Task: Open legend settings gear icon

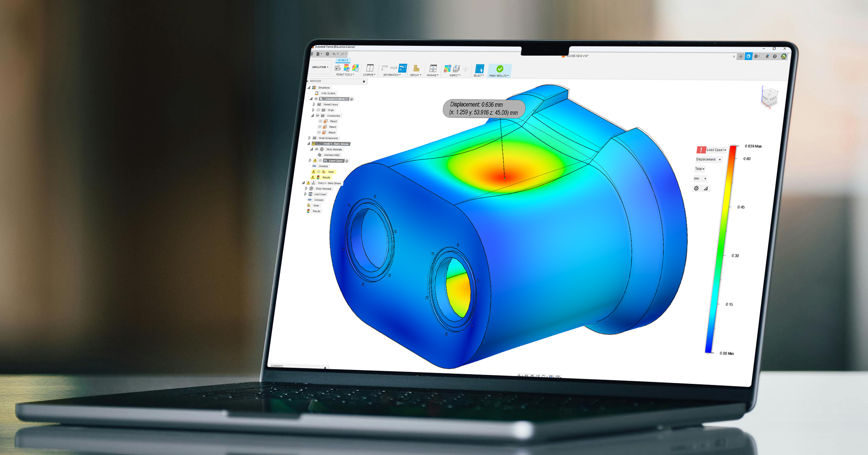Action: [696, 188]
